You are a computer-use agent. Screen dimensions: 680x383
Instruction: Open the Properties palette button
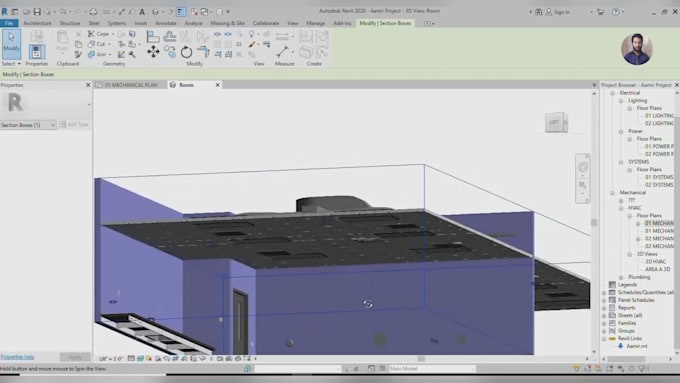coord(37,52)
